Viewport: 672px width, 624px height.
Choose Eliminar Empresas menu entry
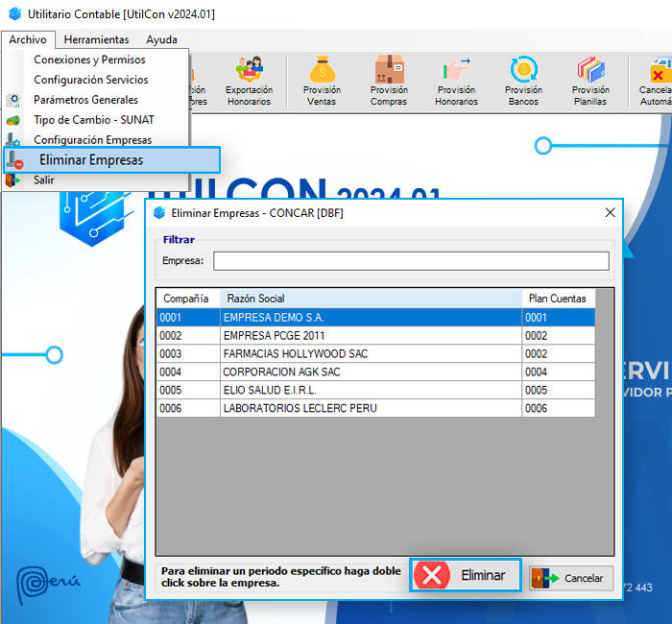pos(112,160)
